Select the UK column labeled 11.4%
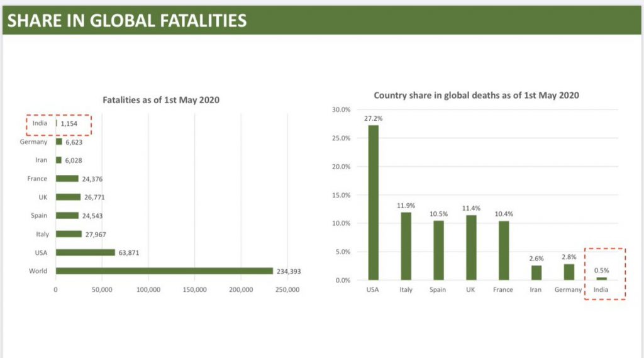The height and width of the screenshot is (358, 644). 471,247
